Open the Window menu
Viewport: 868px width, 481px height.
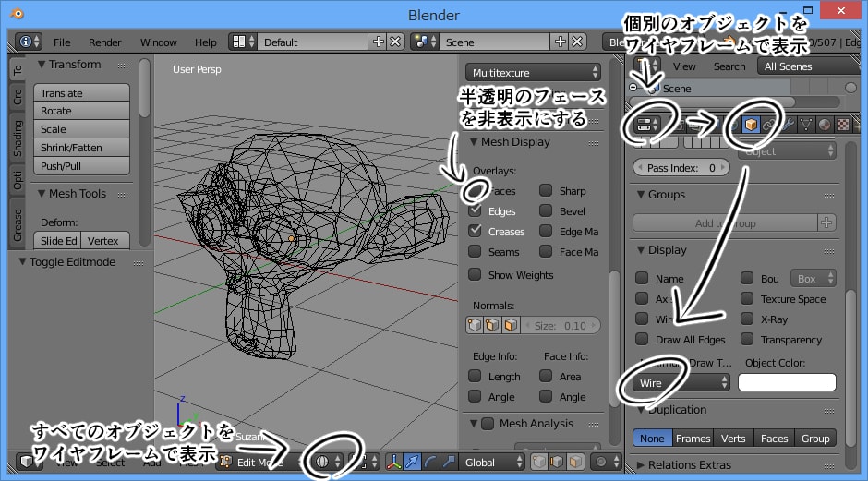click(158, 42)
